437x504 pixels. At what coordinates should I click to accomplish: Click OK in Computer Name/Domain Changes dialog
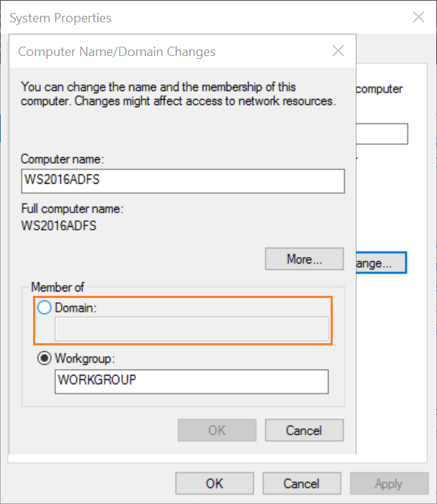pos(217,430)
